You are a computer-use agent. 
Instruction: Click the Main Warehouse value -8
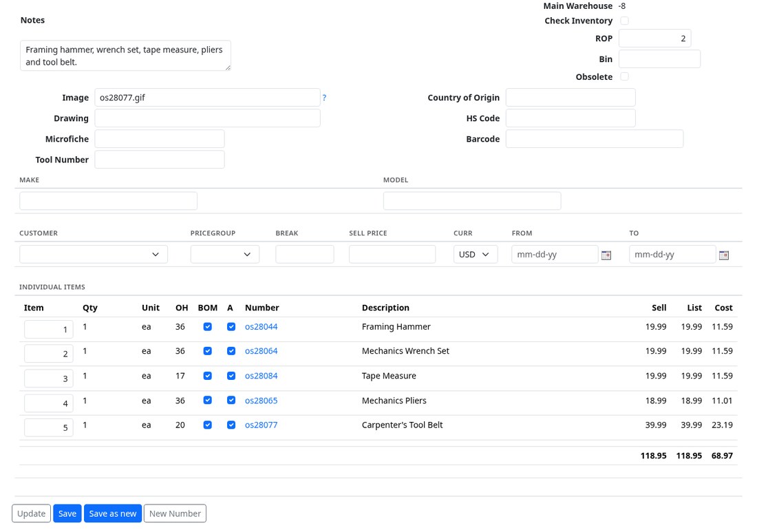(622, 6)
